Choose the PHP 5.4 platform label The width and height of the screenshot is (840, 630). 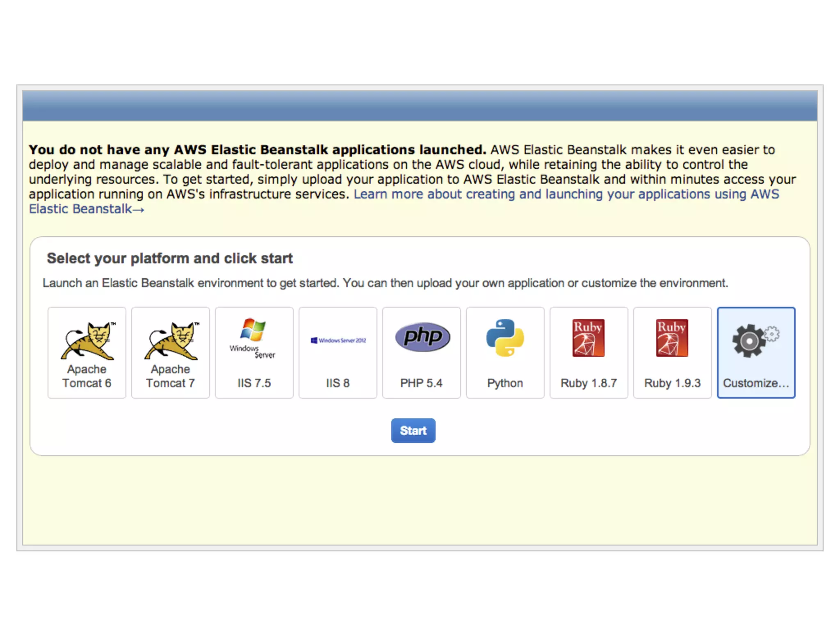tap(421, 383)
